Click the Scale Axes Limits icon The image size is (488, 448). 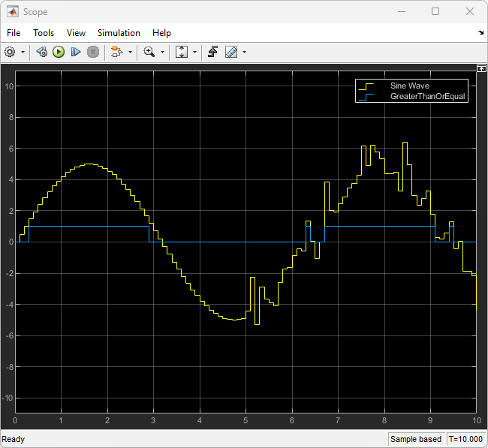point(182,52)
